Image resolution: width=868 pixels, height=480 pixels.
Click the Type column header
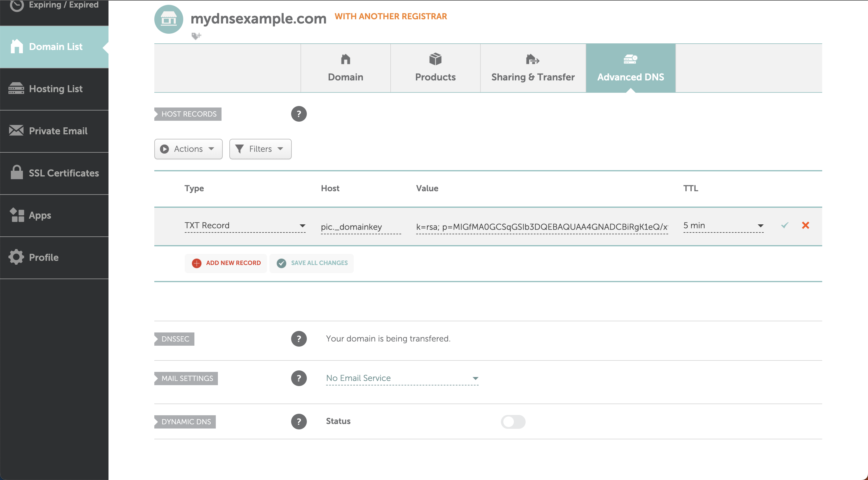coord(194,189)
